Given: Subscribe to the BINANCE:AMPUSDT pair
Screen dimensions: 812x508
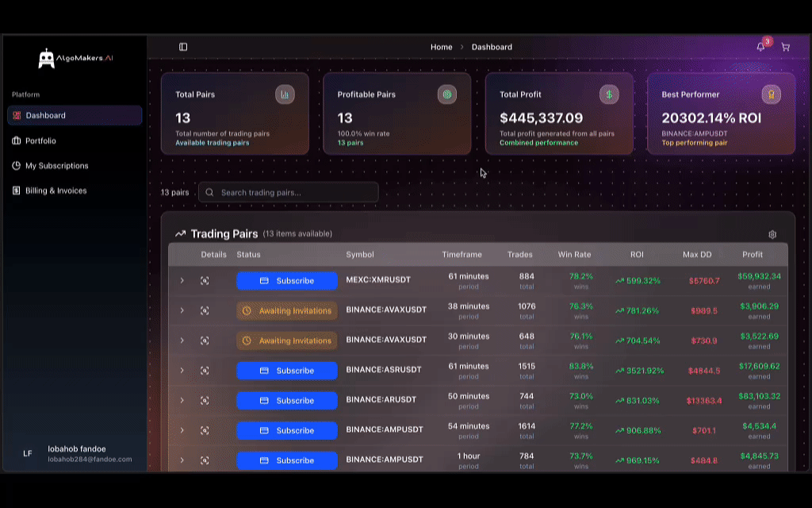Looking at the screenshot, I should 286,430.
